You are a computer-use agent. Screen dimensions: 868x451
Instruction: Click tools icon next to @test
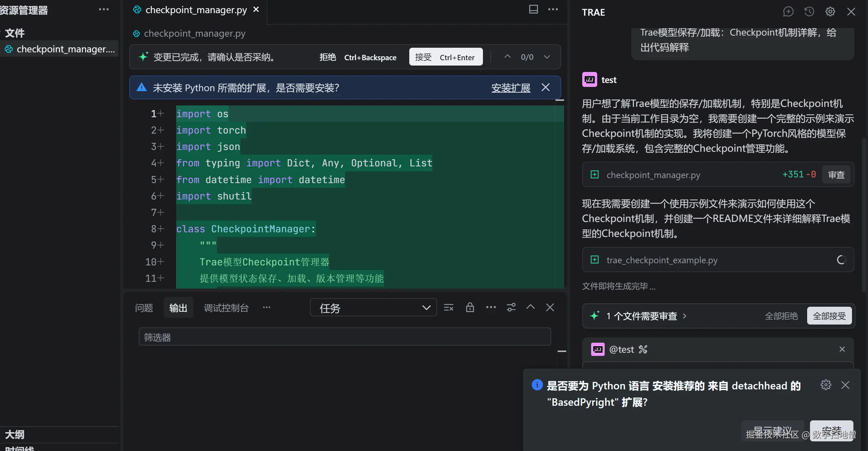point(643,349)
